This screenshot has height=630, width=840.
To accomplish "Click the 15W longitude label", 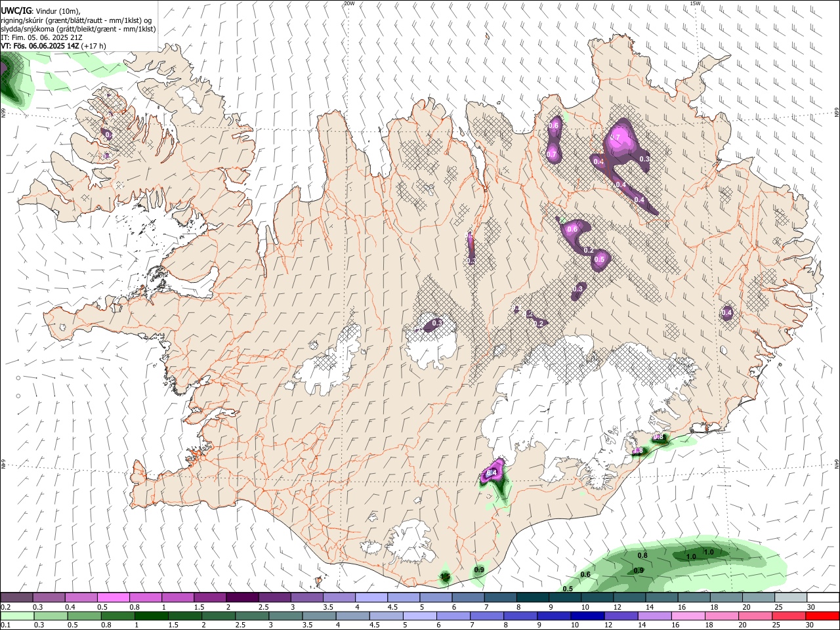I will pos(695,3).
